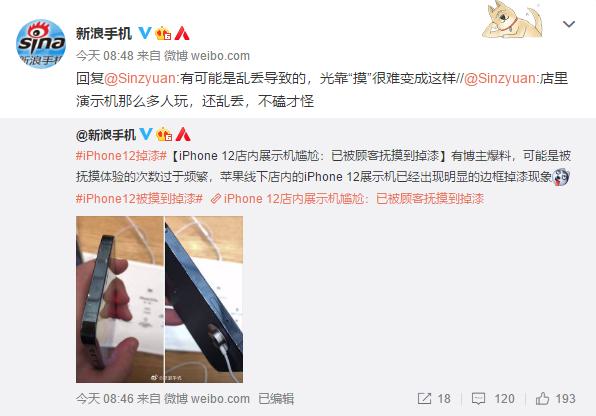
Task: View the left iPhone frame photo
Action: coord(120,299)
